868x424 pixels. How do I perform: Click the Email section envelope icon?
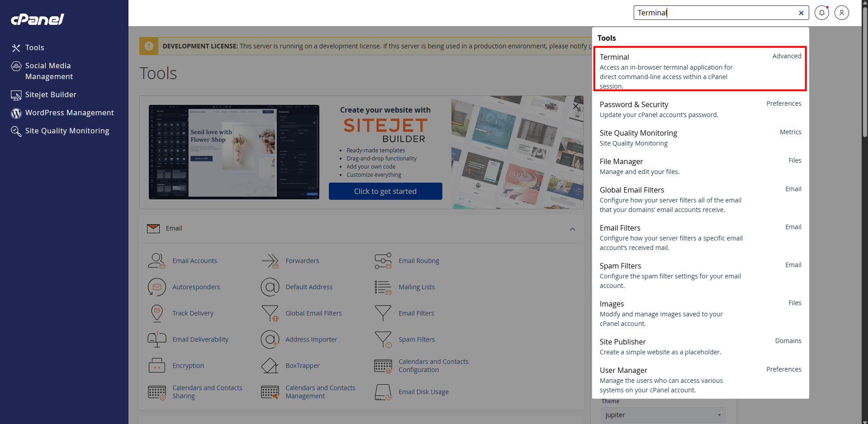pyautogui.click(x=153, y=228)
